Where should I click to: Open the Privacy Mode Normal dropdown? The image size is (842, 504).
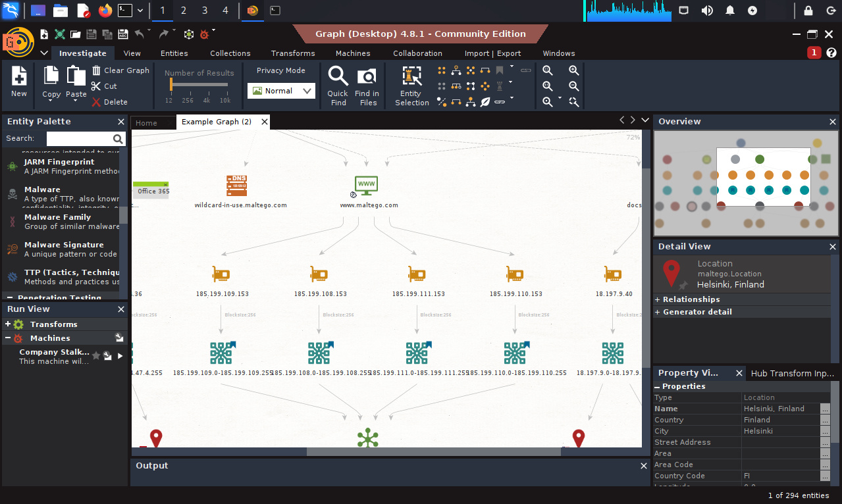(x=281, y=91)
